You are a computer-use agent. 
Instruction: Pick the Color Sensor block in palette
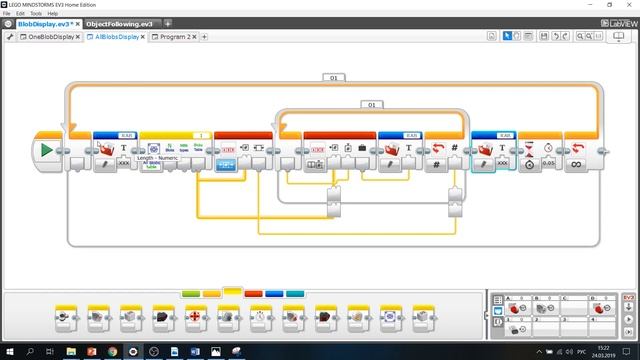[x=98, y=318]
